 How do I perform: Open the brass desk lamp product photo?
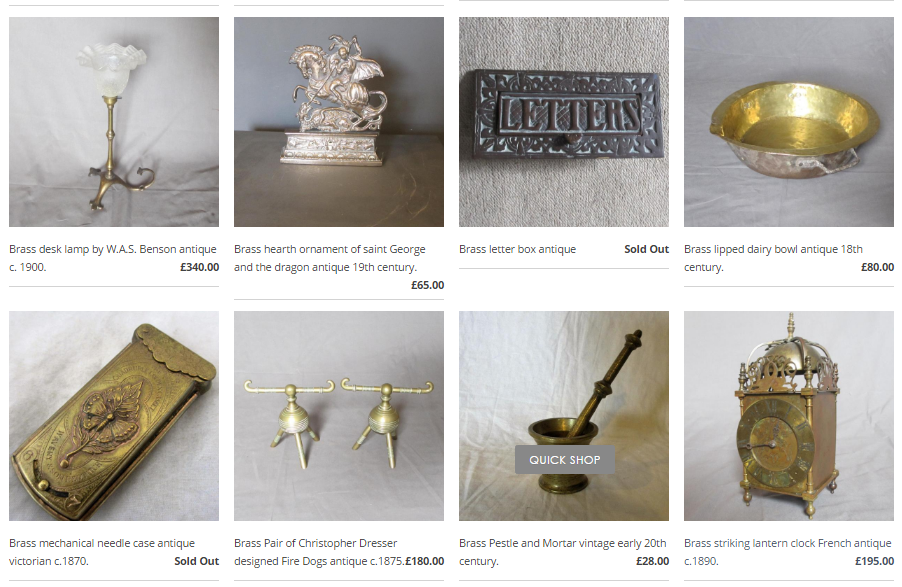coord(114,122)
